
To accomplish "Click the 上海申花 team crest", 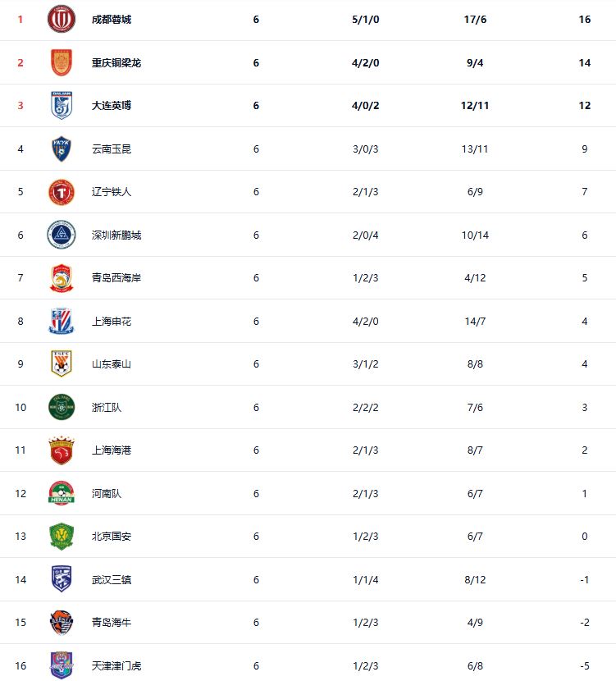I will [x=62, y=321].
